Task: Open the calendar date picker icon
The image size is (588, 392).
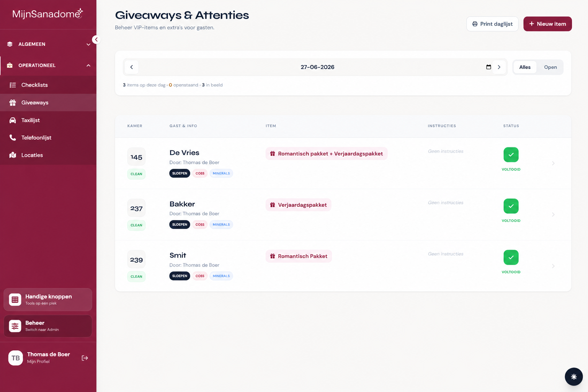Action: pyautogui.click(x=488, y=67)
